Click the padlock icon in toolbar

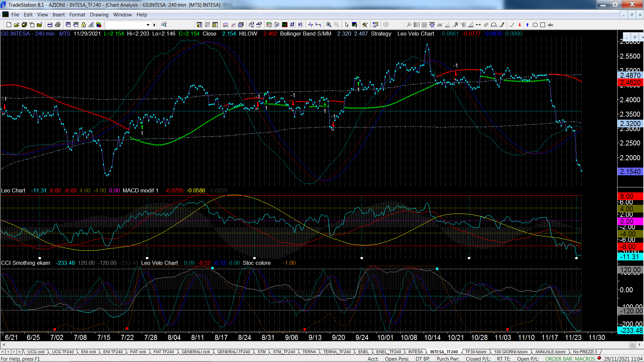[84, 25]
